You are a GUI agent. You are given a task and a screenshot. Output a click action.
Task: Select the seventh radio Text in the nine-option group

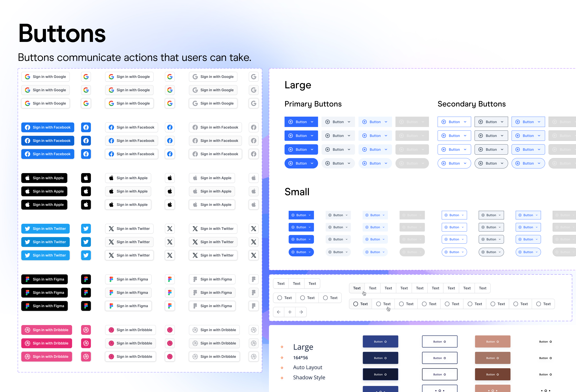tap(498, 304)
